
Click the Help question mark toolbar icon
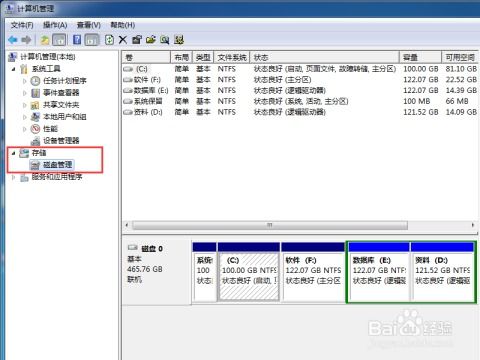[77, 40]
